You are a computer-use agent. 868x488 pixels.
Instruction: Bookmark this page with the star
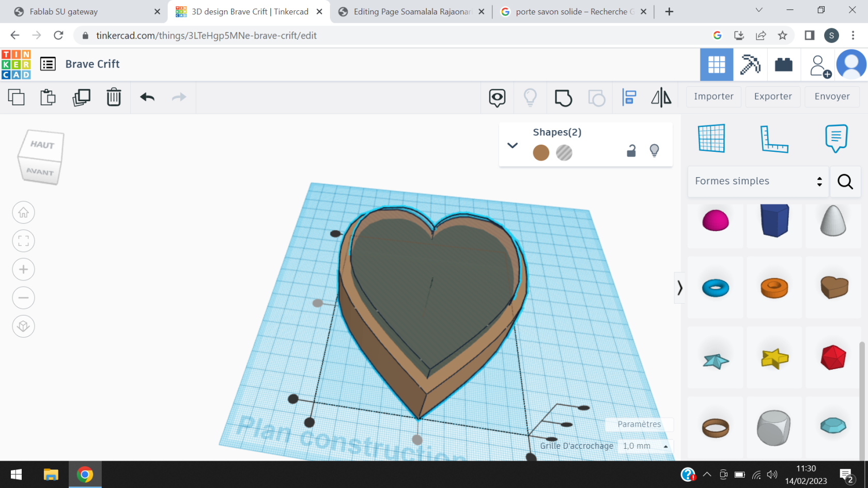[782, 36]
